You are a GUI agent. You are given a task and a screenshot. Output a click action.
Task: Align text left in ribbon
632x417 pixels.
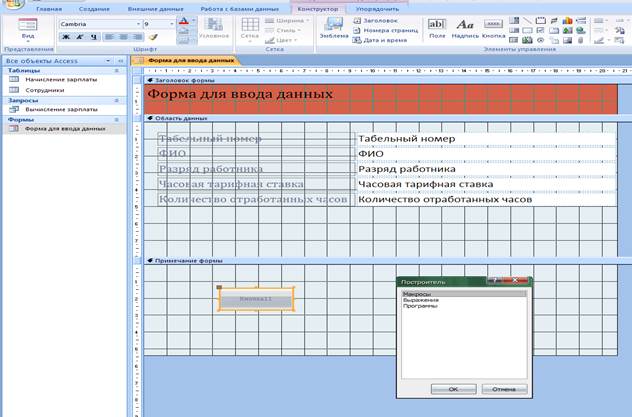point(109,37)
